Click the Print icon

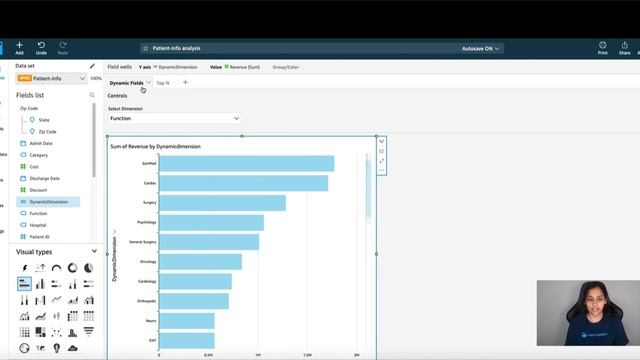coord(602,48)
